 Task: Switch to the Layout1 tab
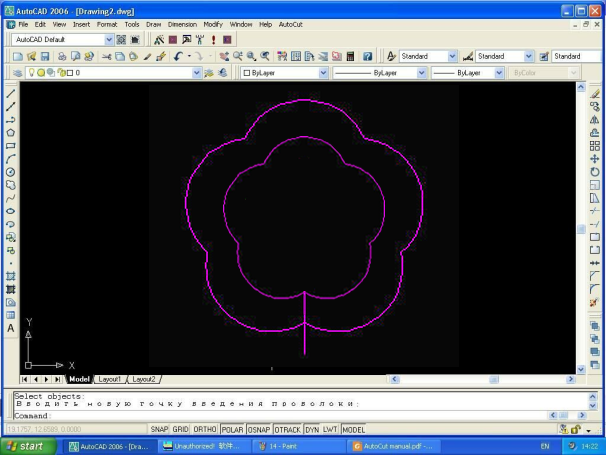pos(109,380)
